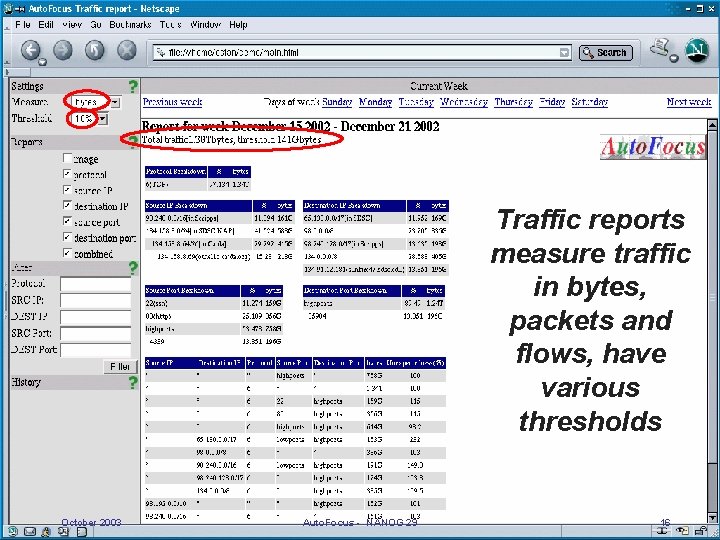Click the Search button

click(606, 53)
